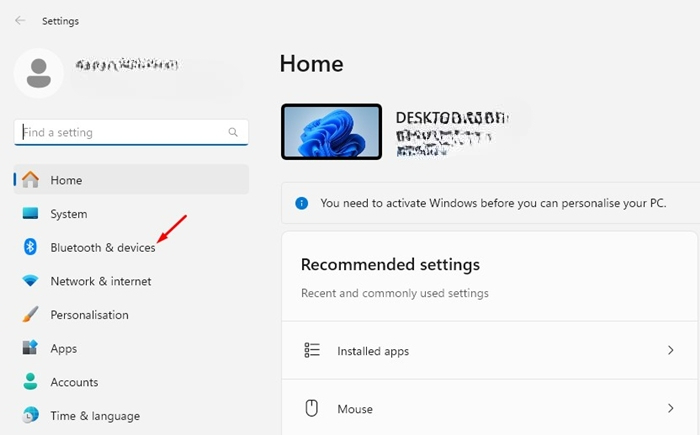Click the Accounts person icon
Viewport: 700px width, 435px height.
pyautogui.click(x=30, y=381)
